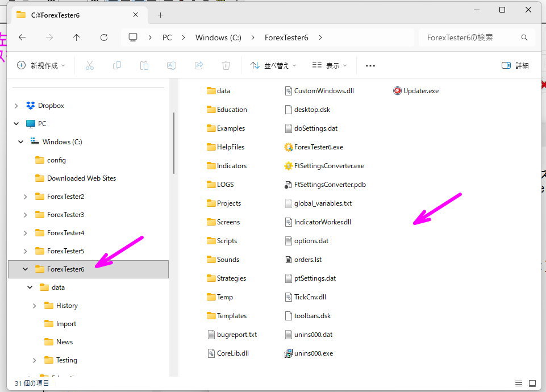Toggle the details pane (詳細)
Image resolution: width=546 pixels, height=392 pixels.
[x=515, y=65]
